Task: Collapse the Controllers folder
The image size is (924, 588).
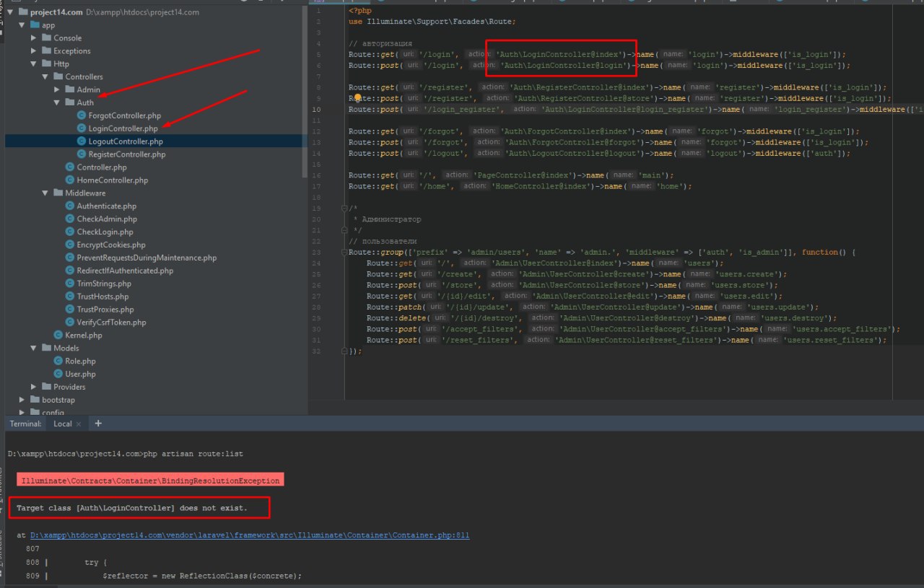Action: [45, 77]
